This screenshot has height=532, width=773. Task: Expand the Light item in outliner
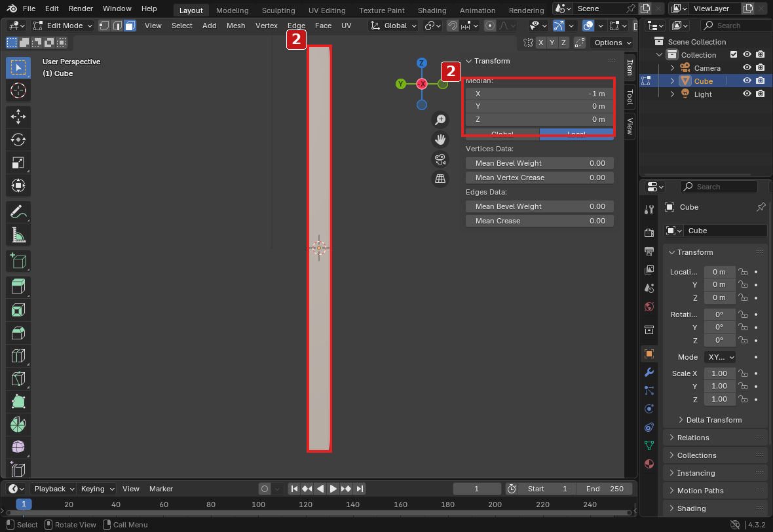[672, 94]
